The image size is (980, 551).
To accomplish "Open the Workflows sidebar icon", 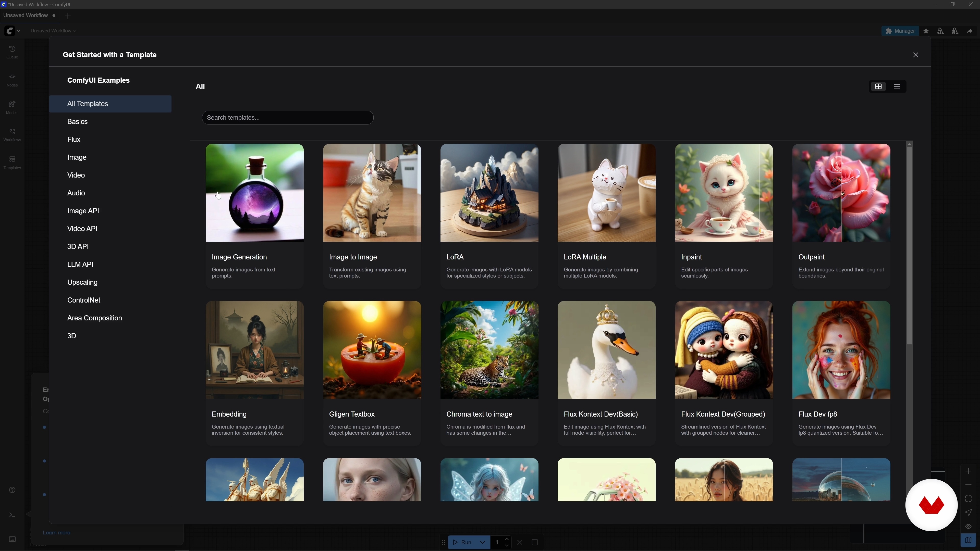I will (12, 135).
